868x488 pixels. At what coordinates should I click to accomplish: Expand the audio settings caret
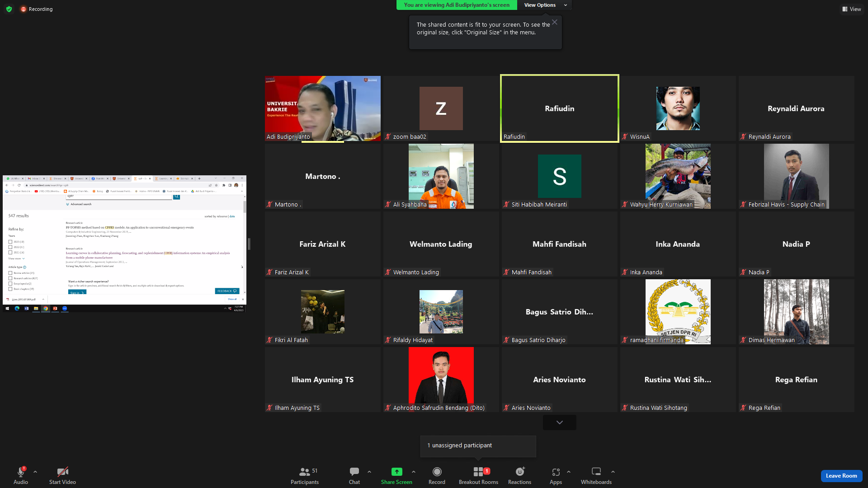tap(35, 472)
